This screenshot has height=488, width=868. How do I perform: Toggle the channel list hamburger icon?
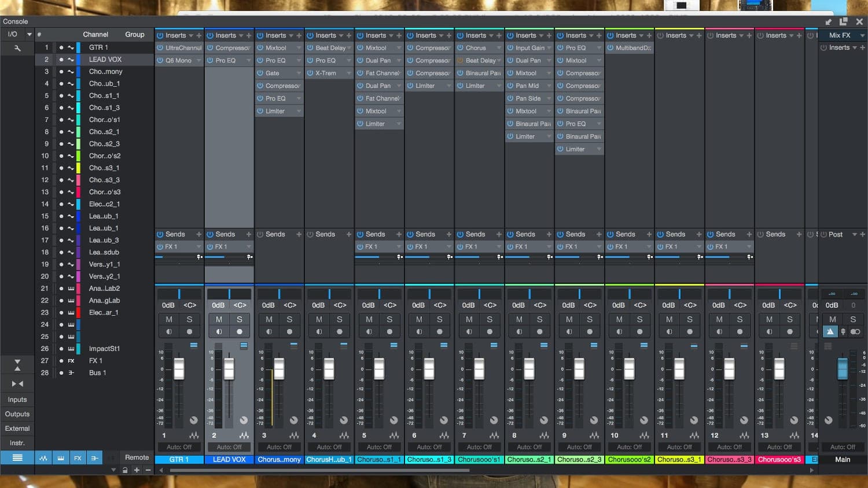17,457
